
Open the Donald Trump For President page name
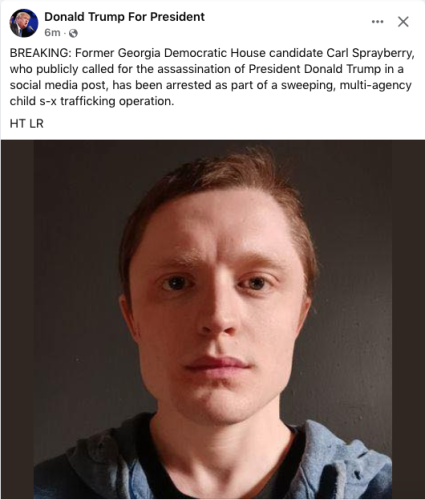124,17
